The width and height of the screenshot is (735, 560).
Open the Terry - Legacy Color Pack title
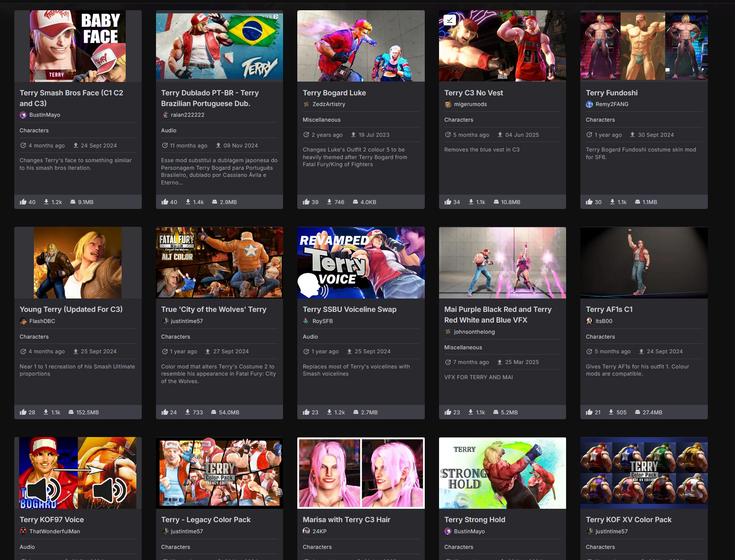click(x=206, y=519)
